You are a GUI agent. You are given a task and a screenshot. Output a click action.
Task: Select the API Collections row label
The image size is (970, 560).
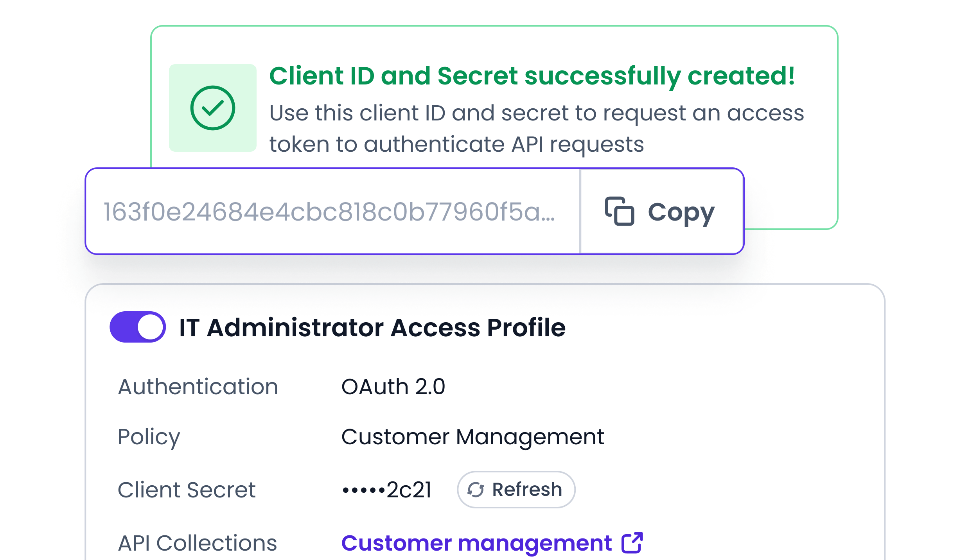[x=198, y=543]
